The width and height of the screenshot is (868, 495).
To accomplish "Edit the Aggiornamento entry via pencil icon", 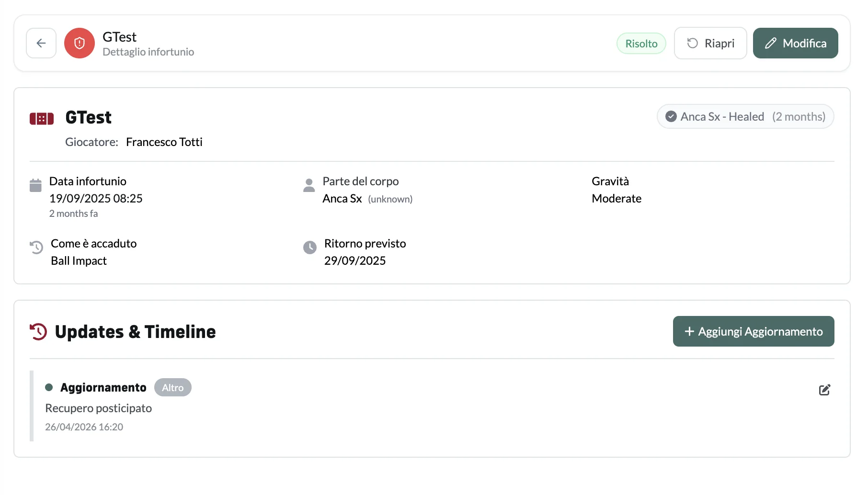I will (x=824, y=390).
